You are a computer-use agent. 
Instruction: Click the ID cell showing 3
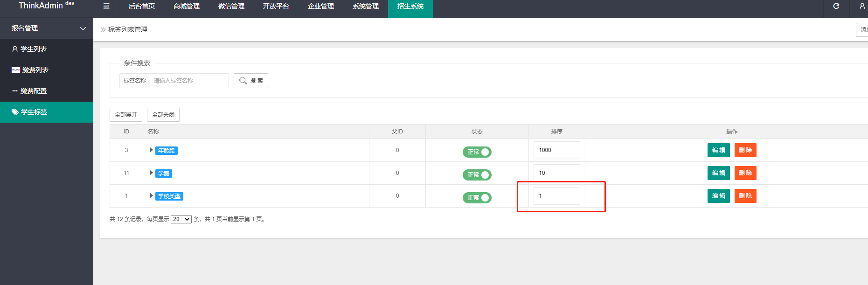(x=126, y=150)
